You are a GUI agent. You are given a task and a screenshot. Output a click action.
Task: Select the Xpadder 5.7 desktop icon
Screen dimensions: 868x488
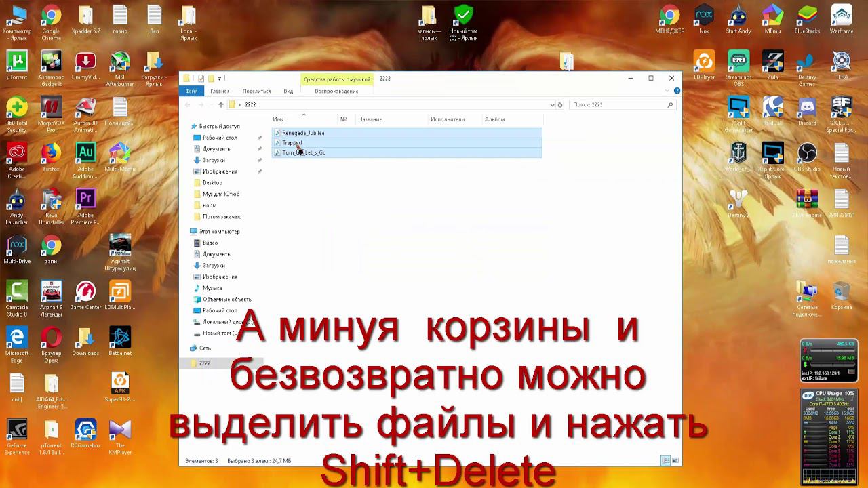85,19
